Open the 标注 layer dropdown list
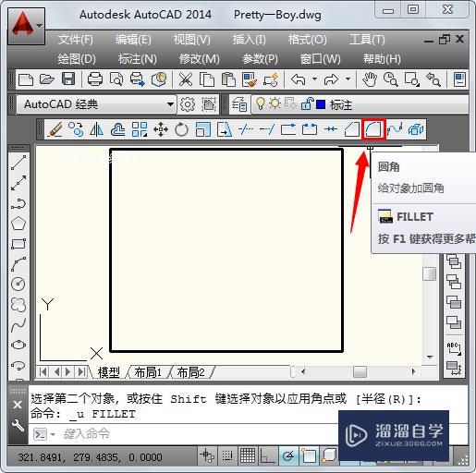 tap(360, 104)
